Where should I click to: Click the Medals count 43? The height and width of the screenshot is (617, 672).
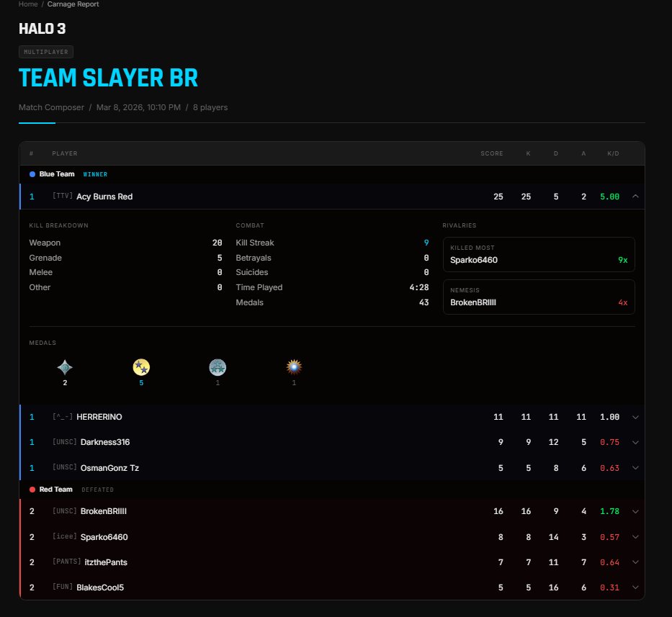[x=424, y=302]
